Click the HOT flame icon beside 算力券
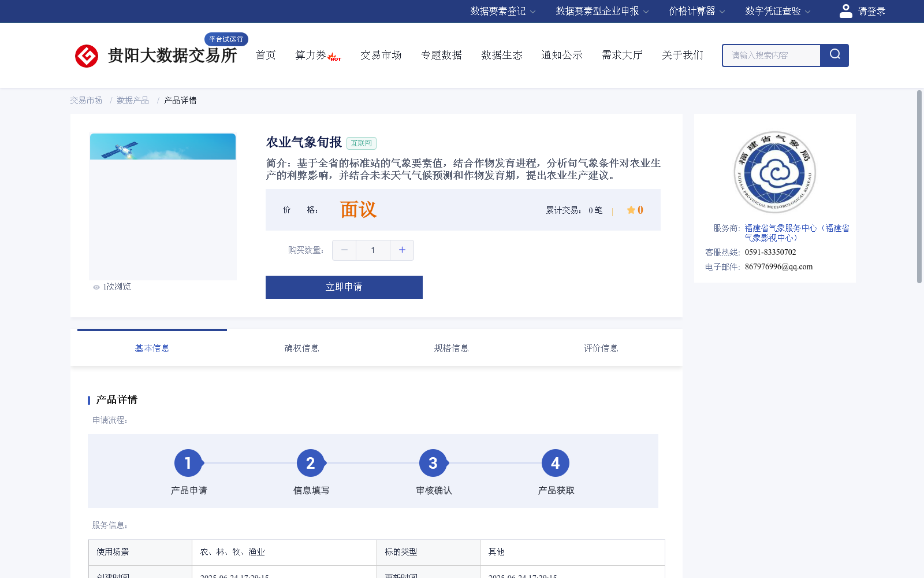The image size is (924, 578). [334, 57]
